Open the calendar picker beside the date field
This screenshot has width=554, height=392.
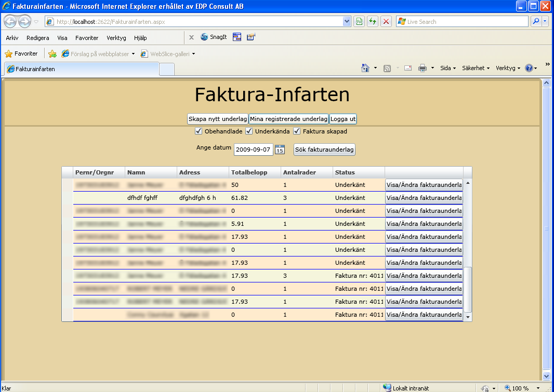[x=280, y=150]
